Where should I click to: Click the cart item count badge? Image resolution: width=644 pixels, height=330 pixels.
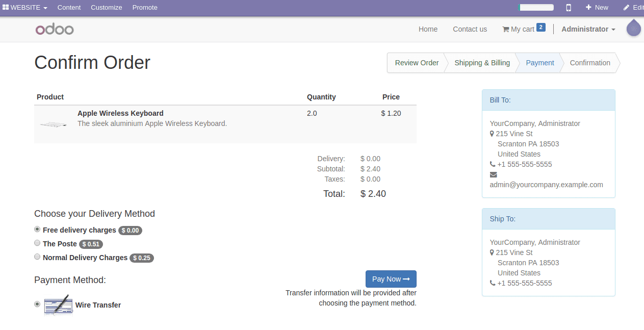541,28
